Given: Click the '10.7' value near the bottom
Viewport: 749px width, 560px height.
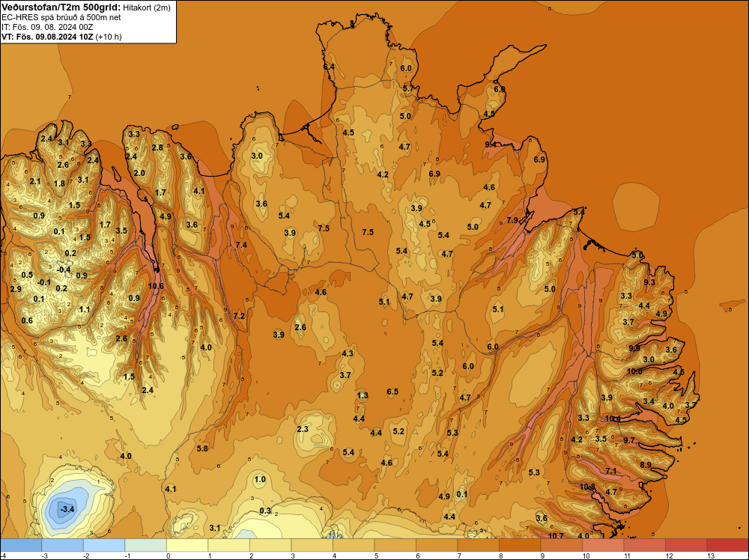Looking at the screenshot, I should pos(556,536).
